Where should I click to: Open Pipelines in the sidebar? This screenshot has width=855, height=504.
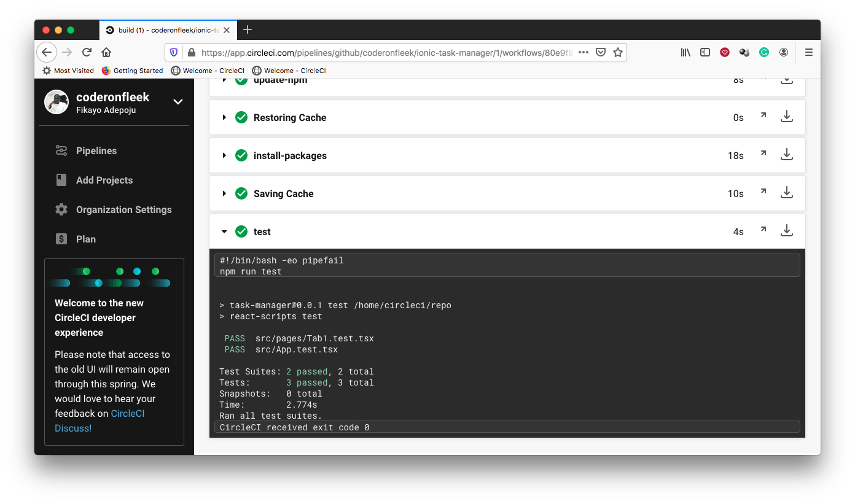[x=96, y=150]
